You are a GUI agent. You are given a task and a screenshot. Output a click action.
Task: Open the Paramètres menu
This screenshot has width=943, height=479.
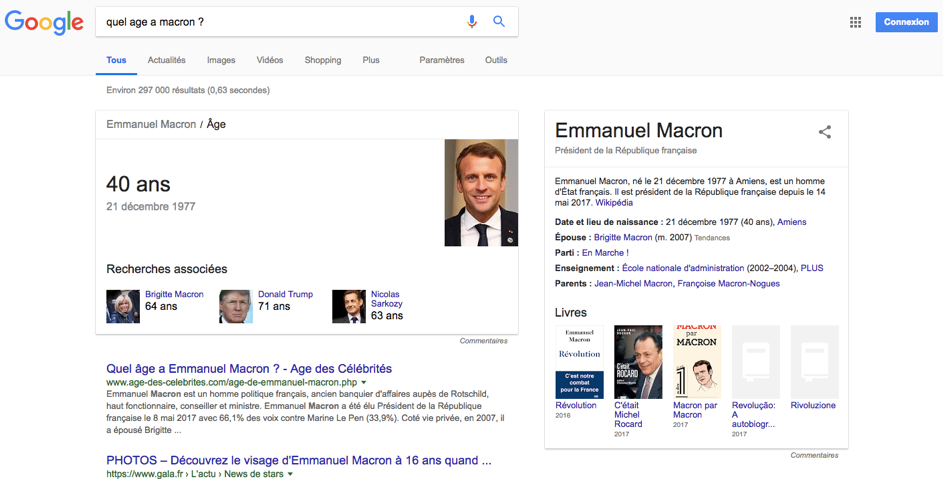coord(441,60)
